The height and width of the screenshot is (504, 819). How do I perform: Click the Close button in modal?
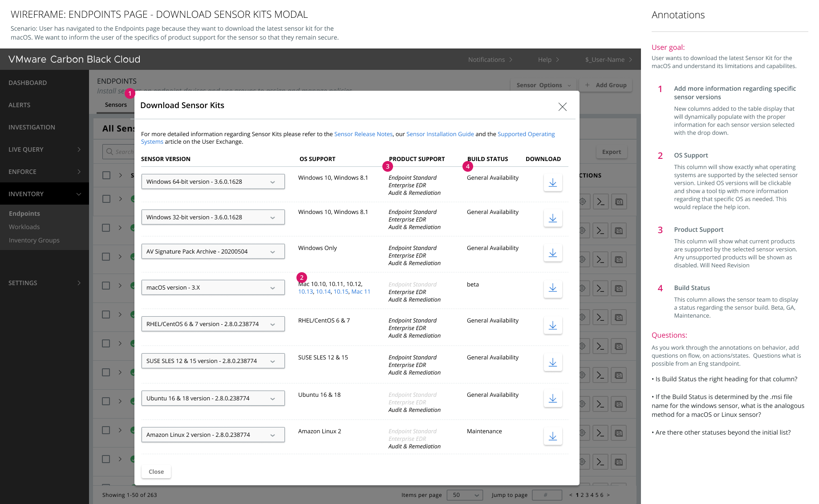pos(156,472)
